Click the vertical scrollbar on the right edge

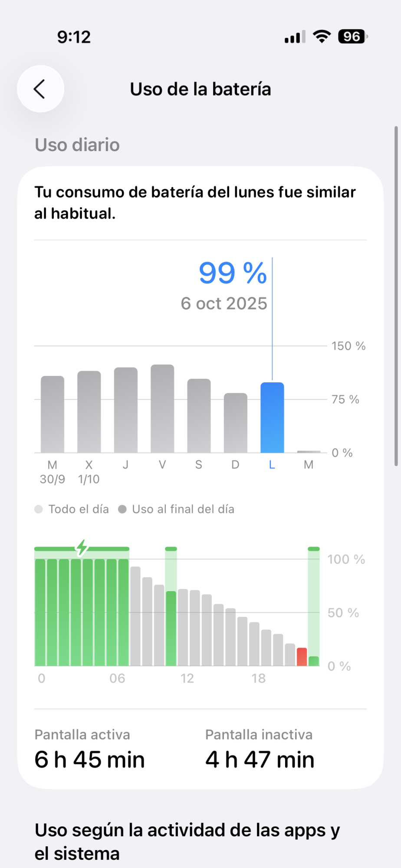click(396, 296)
